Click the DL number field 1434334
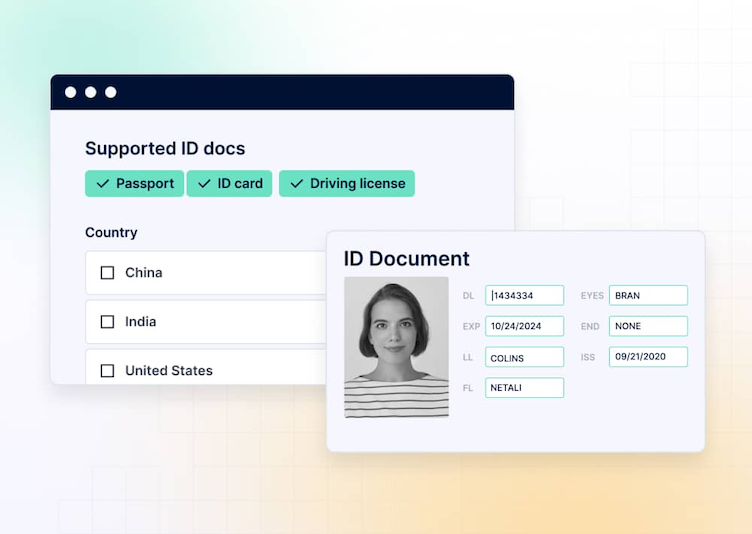The image size is (752, 534). pos(525,296)
